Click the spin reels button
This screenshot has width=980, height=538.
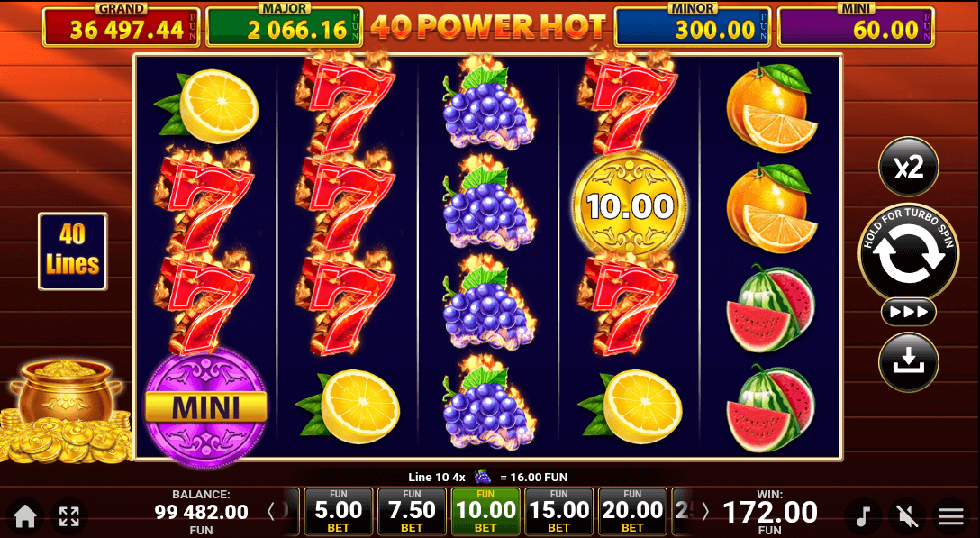pos(908,251)
